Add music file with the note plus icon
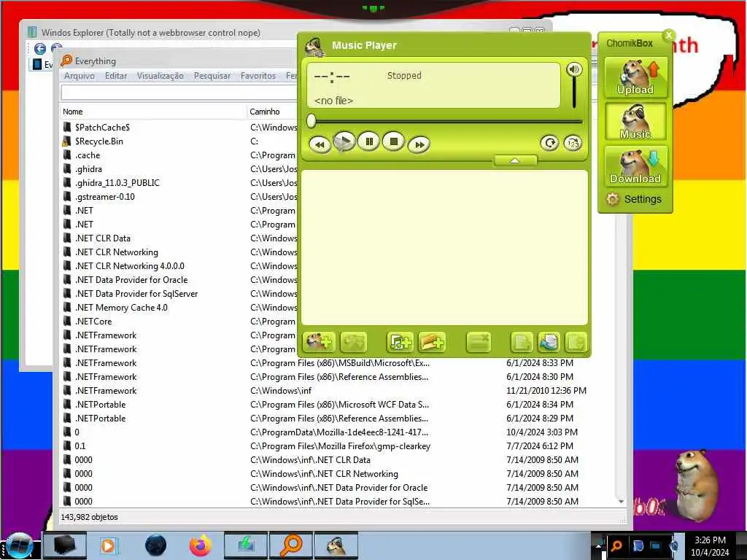The height and width of the screenshot is (560, 747). [399, 341]
